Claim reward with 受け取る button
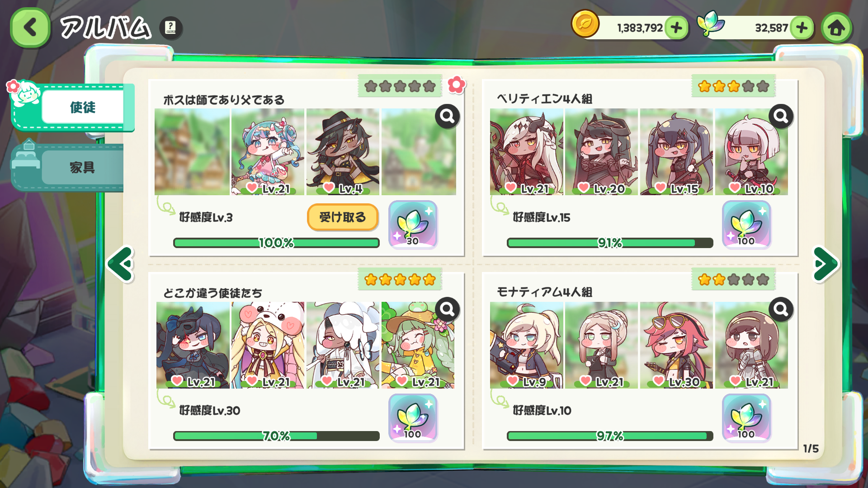Viewport: 868px width, 488px height. [x=343, y=217]
